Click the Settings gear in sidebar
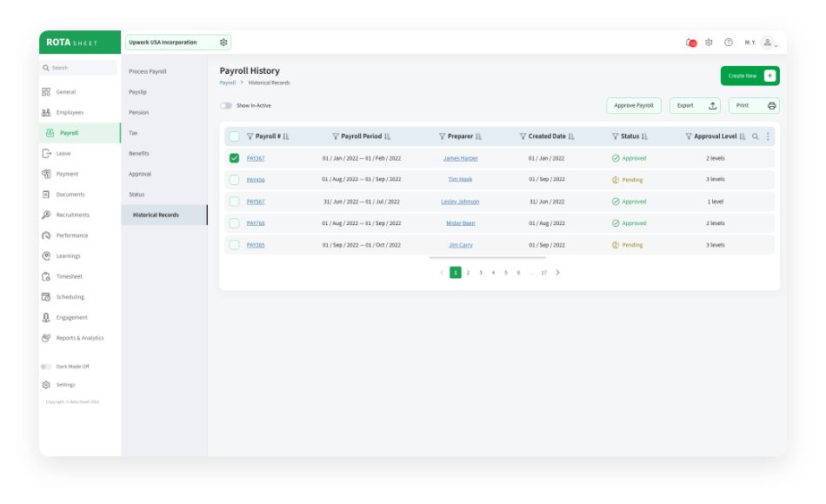 click(x=46, y=384)
